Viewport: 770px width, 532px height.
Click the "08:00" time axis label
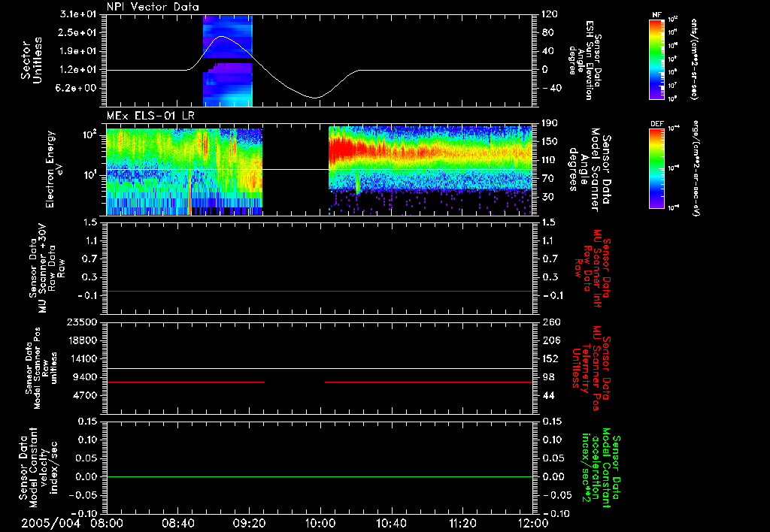tap(107, 524)
